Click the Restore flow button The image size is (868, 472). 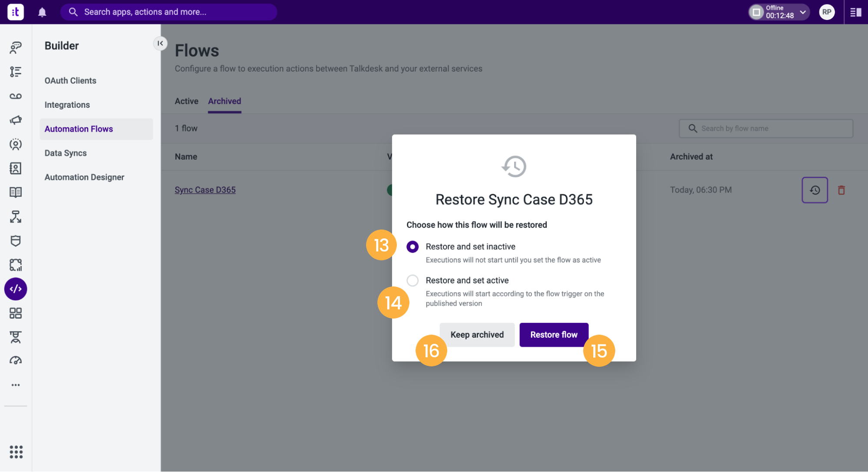[x=554, y=335]
